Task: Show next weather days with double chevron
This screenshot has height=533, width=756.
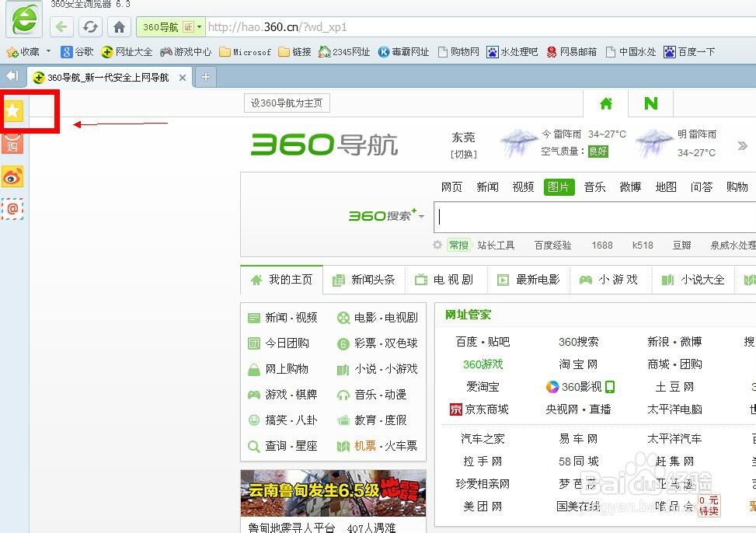Action: click(x=743, y=145)
